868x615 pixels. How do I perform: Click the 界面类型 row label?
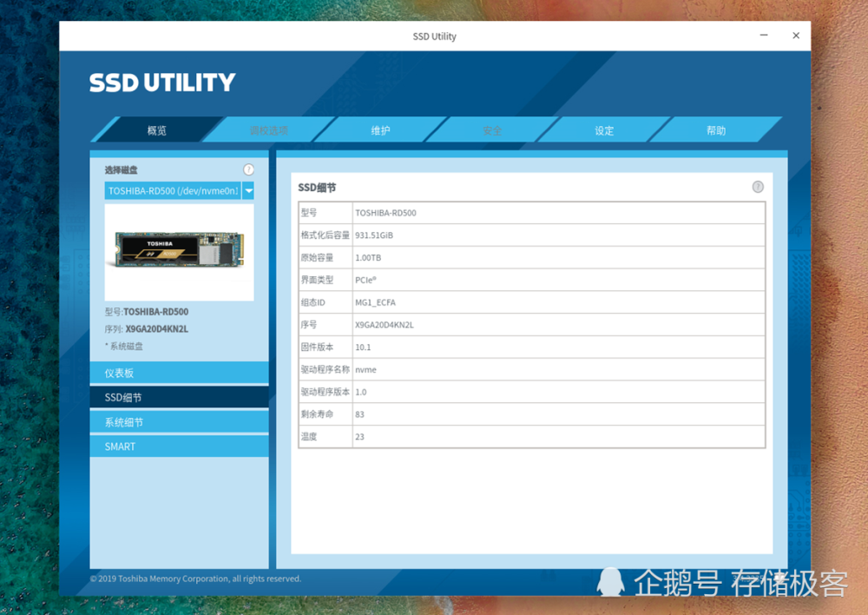(317, 280)
